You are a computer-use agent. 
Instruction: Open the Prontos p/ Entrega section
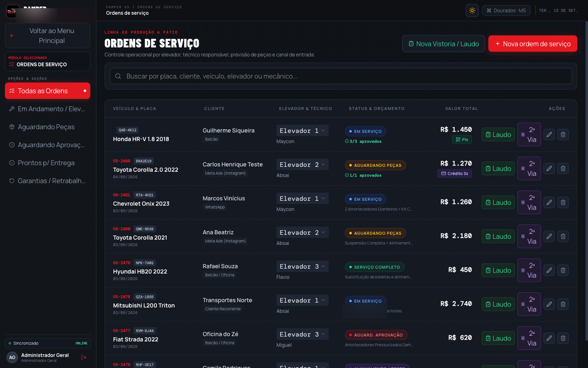click(x=47, y=163)
